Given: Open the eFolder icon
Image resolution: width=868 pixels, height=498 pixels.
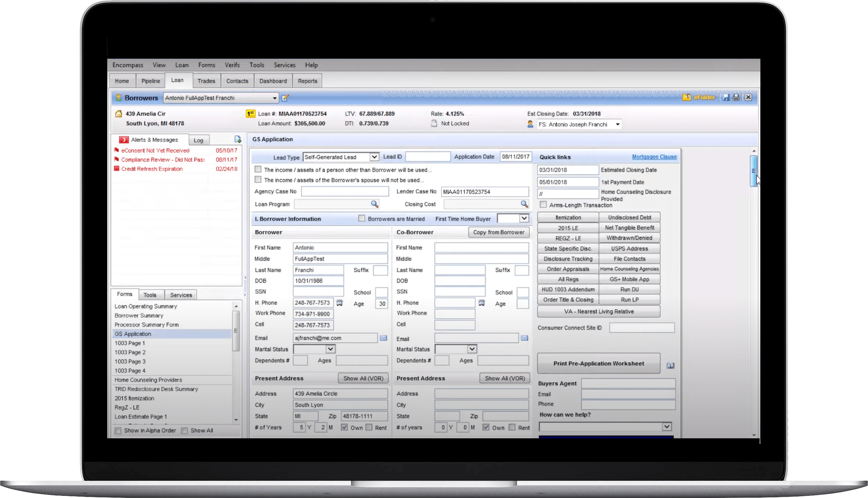Looking at the screenshot, I should 687,98.
